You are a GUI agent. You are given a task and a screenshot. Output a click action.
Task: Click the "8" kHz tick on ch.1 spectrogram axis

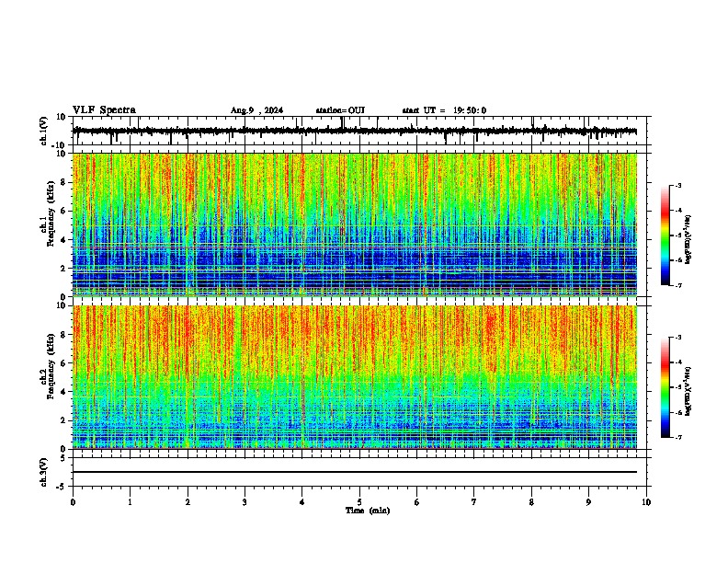[x=63, y=182]
